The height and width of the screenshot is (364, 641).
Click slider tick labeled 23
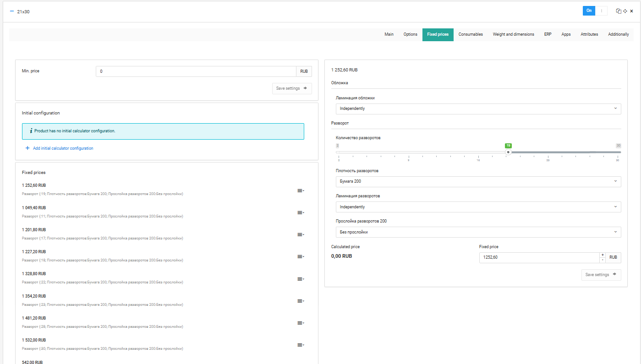tap(548, 160)
